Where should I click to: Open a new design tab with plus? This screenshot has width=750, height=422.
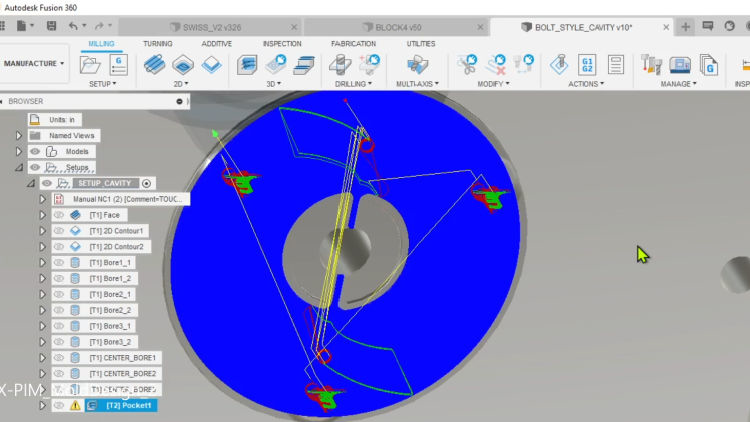(685, 27)
